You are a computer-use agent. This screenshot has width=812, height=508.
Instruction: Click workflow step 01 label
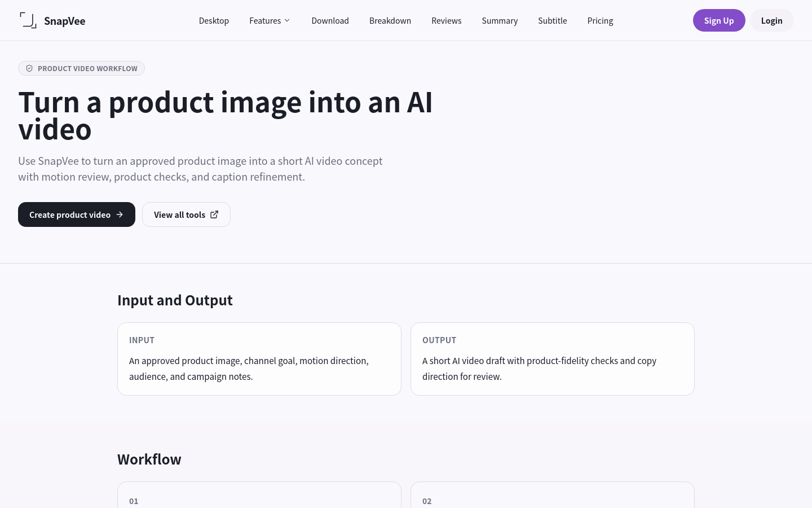[x=134, y=501]
